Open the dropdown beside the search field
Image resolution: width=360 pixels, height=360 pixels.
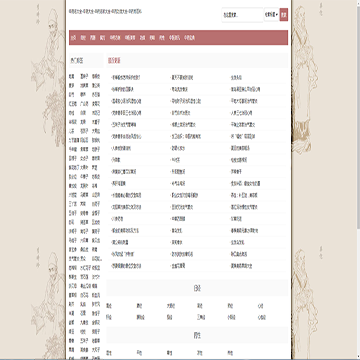[x=272, y=15]
